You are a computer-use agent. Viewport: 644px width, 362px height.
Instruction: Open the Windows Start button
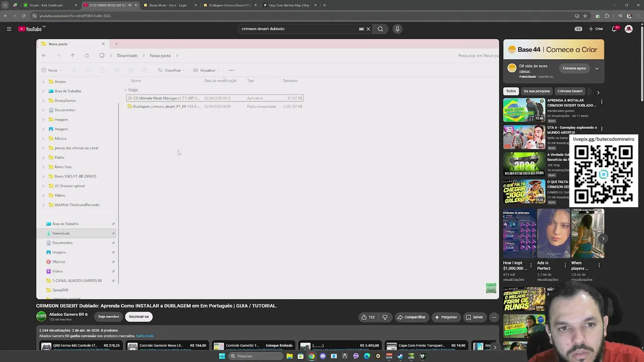tap(222, 356)
